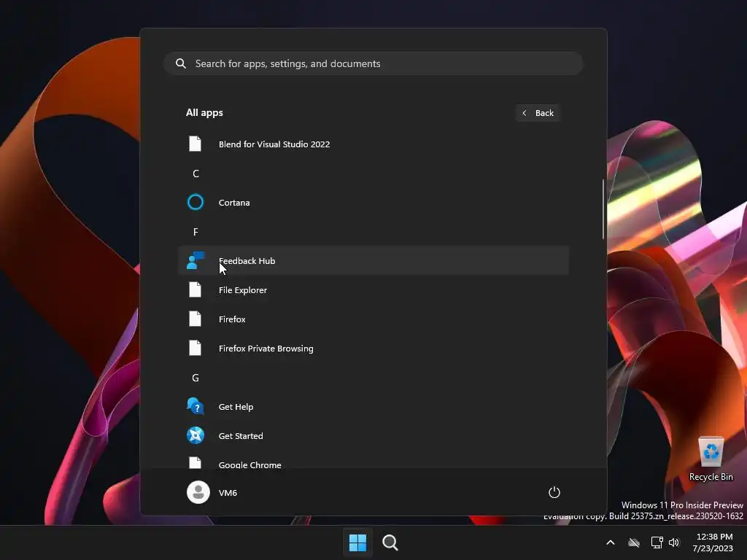
Task: Click the Get Help icon
Action: (196, 406)
